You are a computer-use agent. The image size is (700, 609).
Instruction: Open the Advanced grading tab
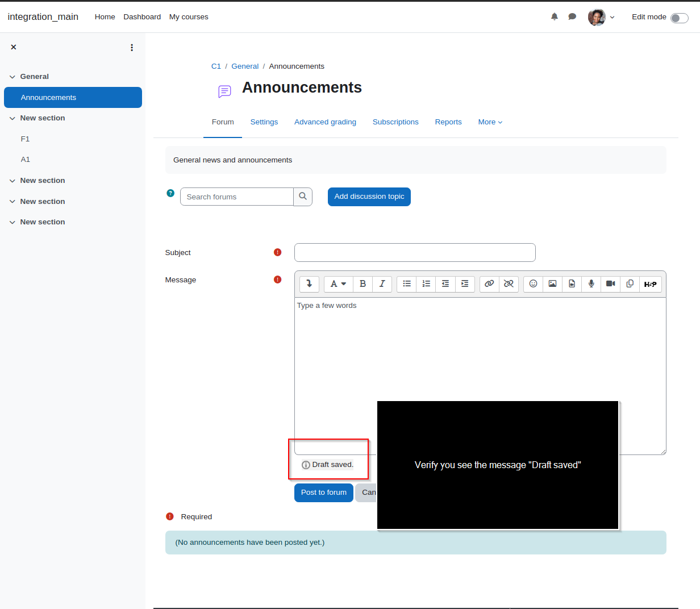[x=325, y=122]
